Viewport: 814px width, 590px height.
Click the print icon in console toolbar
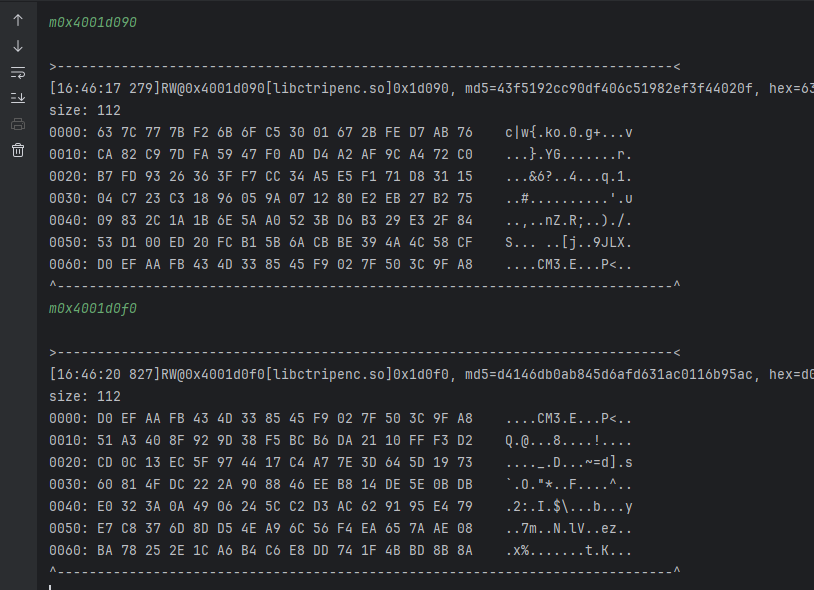coord(18,124)
